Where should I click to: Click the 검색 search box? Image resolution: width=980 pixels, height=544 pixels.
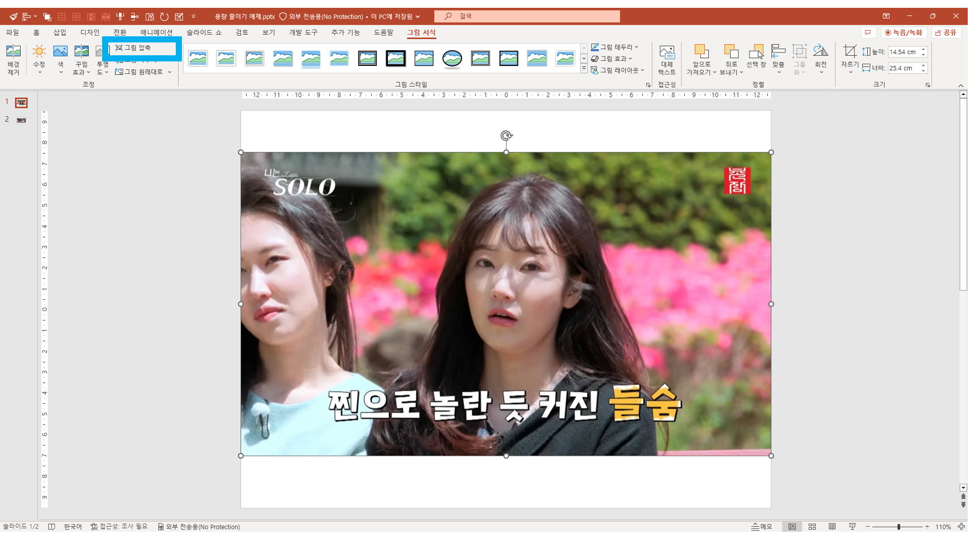527,16
